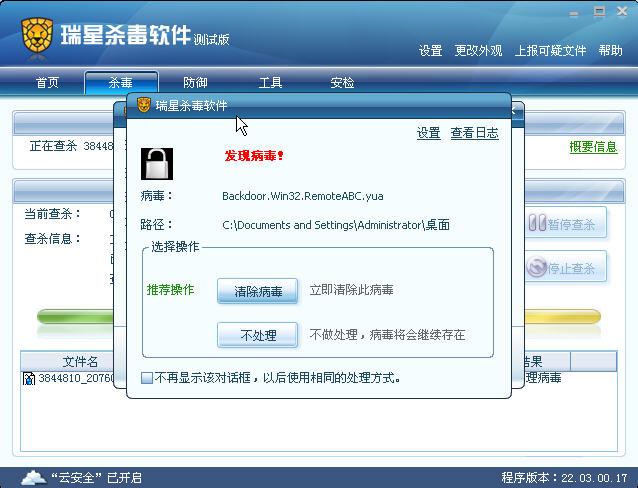Click 上报可疑文件 in the header
The image size is (638, 488).
coord(550,51)
